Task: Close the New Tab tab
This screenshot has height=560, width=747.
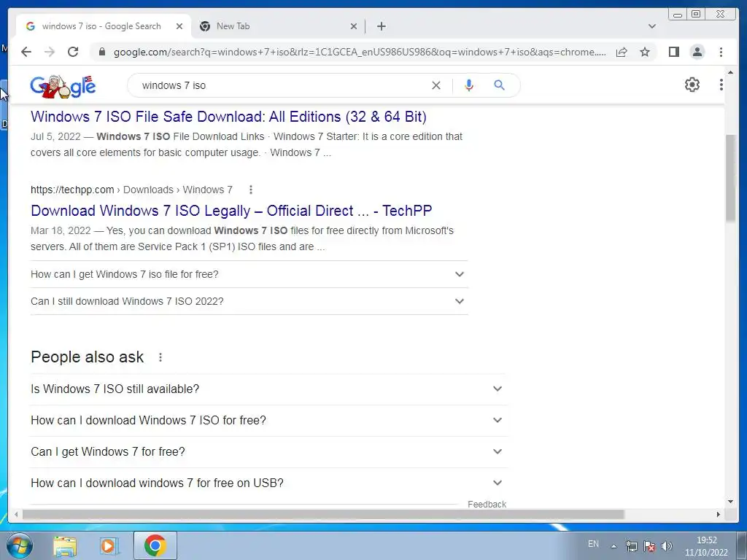Action: (x=354, y=26)
